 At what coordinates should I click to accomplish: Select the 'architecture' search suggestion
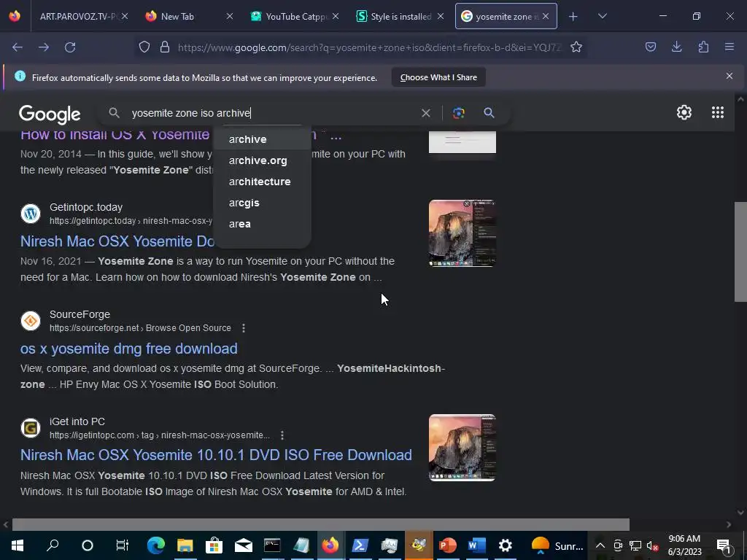coord(262,182)
